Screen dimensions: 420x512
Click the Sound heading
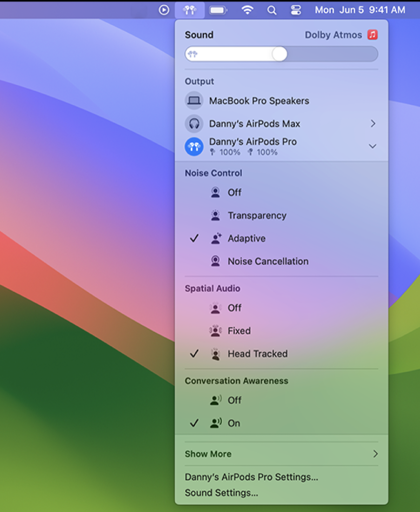pos(199,35)
